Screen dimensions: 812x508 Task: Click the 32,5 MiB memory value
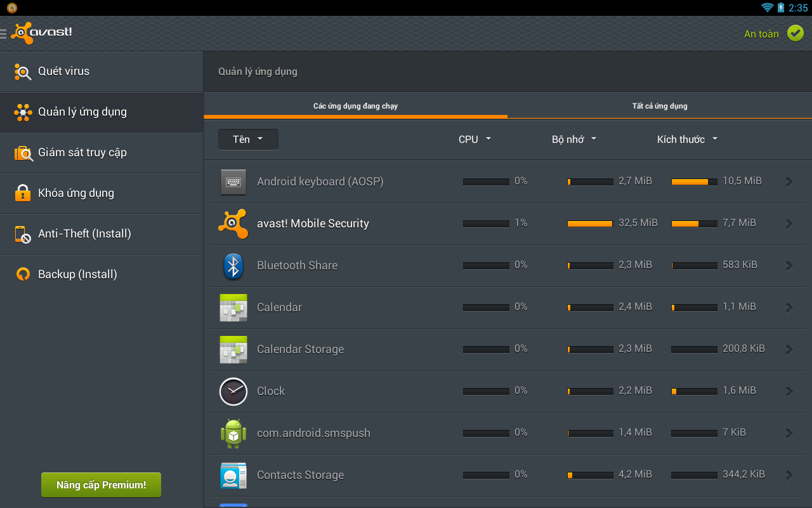[638, 223]
